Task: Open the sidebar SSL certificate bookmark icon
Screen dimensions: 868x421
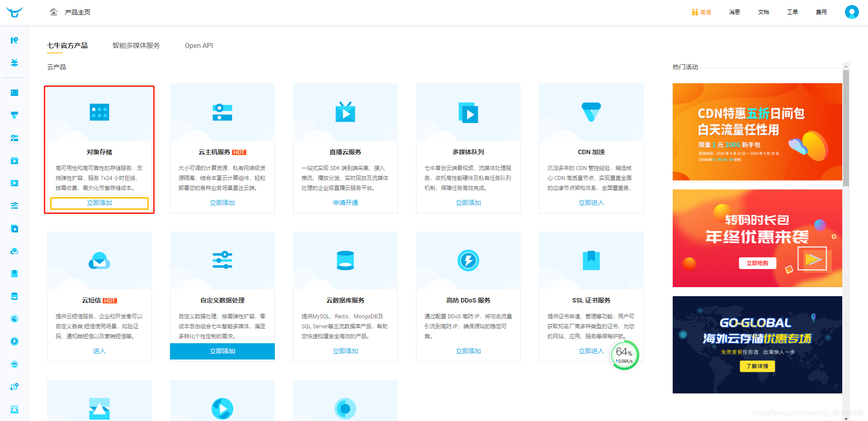Action: (x=14, y=274)
